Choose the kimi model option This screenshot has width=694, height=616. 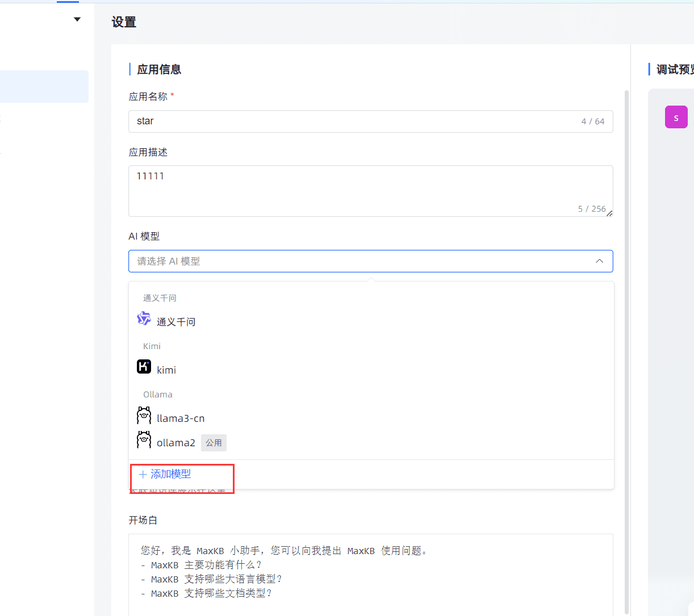[166, 370]
